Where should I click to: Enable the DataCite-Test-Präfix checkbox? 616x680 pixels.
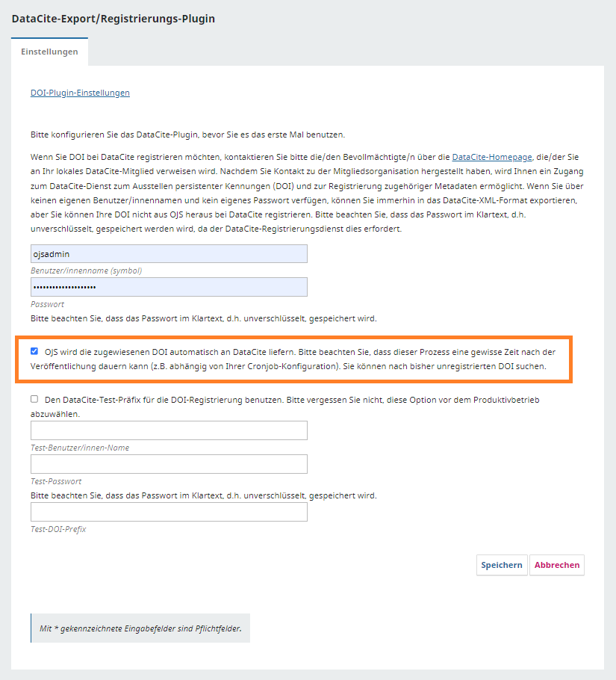click(34, 400)
